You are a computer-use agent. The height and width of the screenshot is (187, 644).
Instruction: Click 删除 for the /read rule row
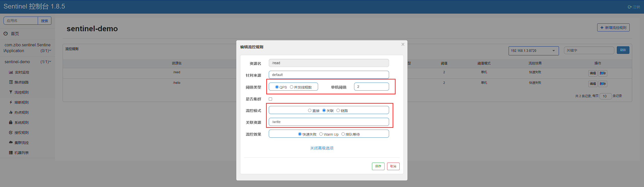(603, 73)
